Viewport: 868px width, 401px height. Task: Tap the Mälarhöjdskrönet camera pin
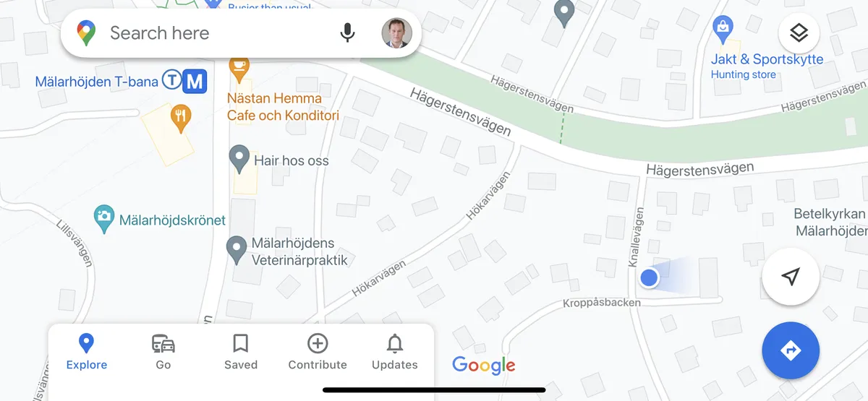(x=104, y=218)
